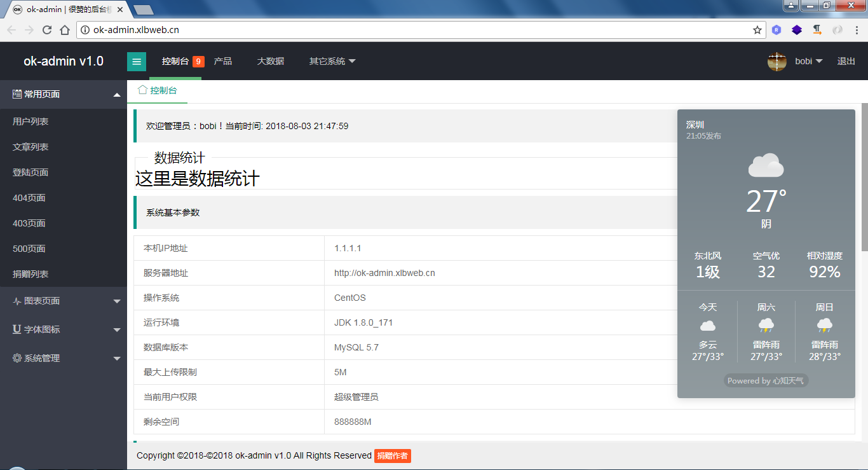868x470 pixels.
Task: Select 产品 in the top navigation
Action: (x=223, y=62)
